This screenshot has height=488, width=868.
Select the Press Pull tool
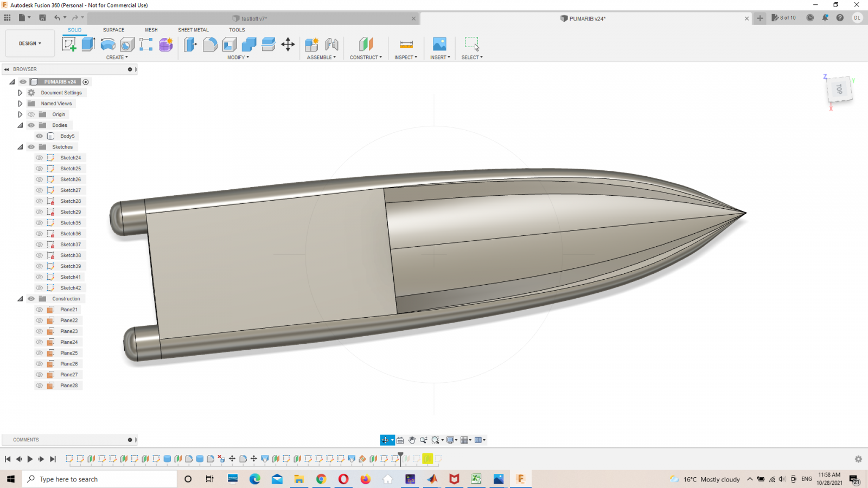click(190, 44)
